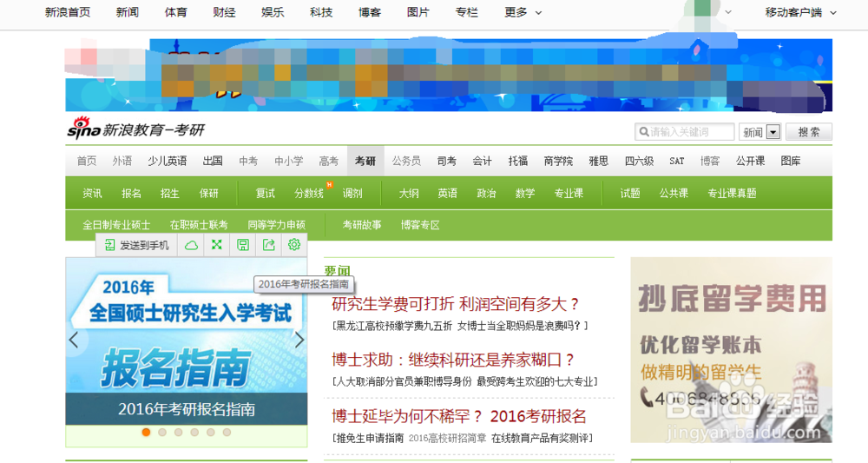Screen dimensions: 868x463
Task: Click the 2016年考研报名指南 slide image
Action: 186,341
